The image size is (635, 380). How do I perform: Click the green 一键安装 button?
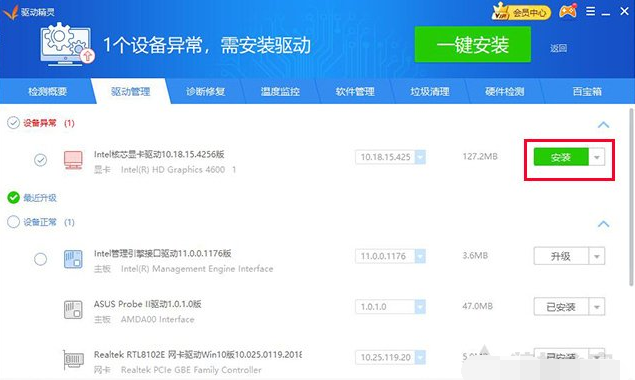point(473,45)
